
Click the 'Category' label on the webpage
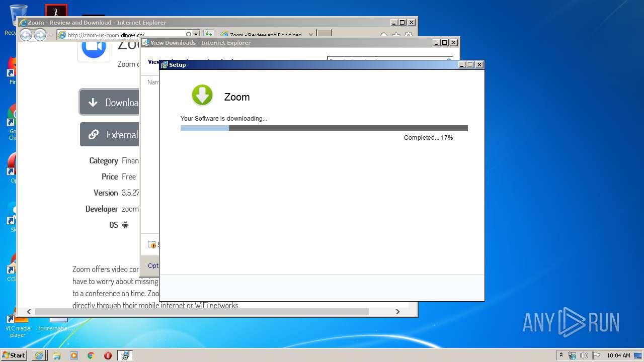click(x=104, y=161)
